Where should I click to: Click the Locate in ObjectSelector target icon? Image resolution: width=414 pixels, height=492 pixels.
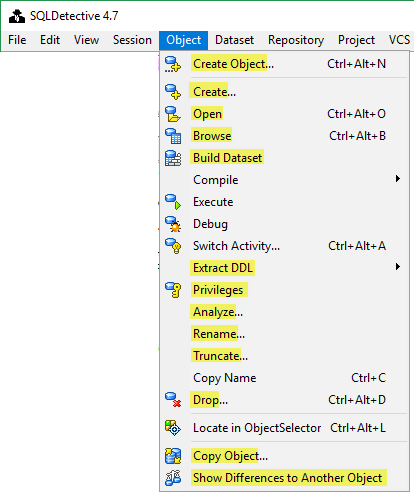click(173, 428)
